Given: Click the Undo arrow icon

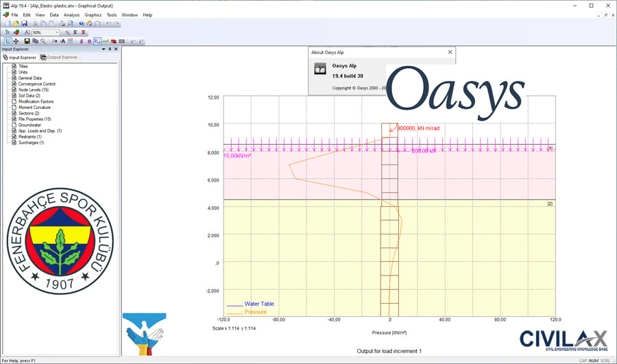Looking at the screenshot, I should click(x=108, y=23).
